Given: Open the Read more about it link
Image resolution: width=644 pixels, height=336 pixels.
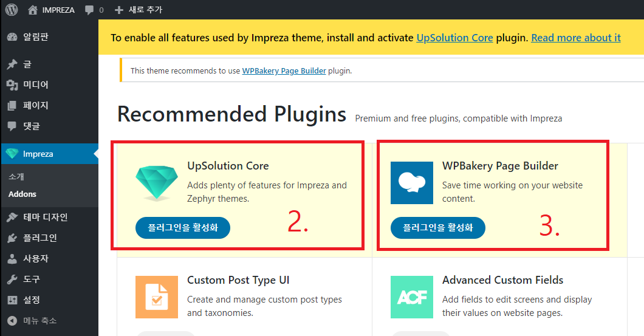Looking at the screenshot, I should 575,38.
